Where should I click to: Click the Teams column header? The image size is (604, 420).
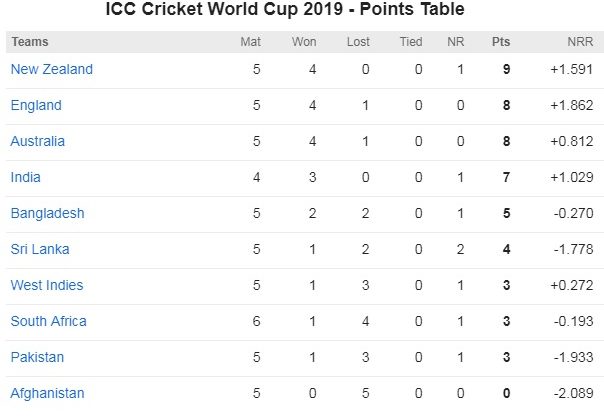tap(30, 42)
